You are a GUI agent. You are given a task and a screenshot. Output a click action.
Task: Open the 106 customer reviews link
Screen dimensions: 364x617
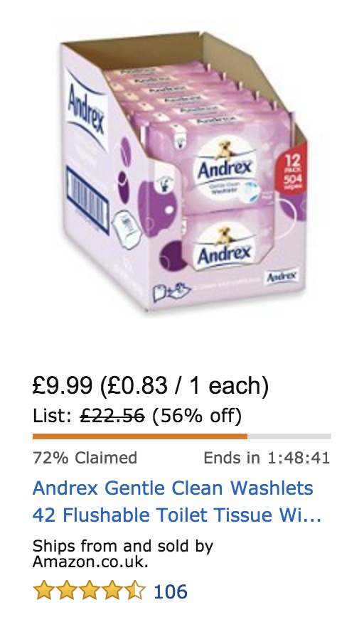click(171, 591)
